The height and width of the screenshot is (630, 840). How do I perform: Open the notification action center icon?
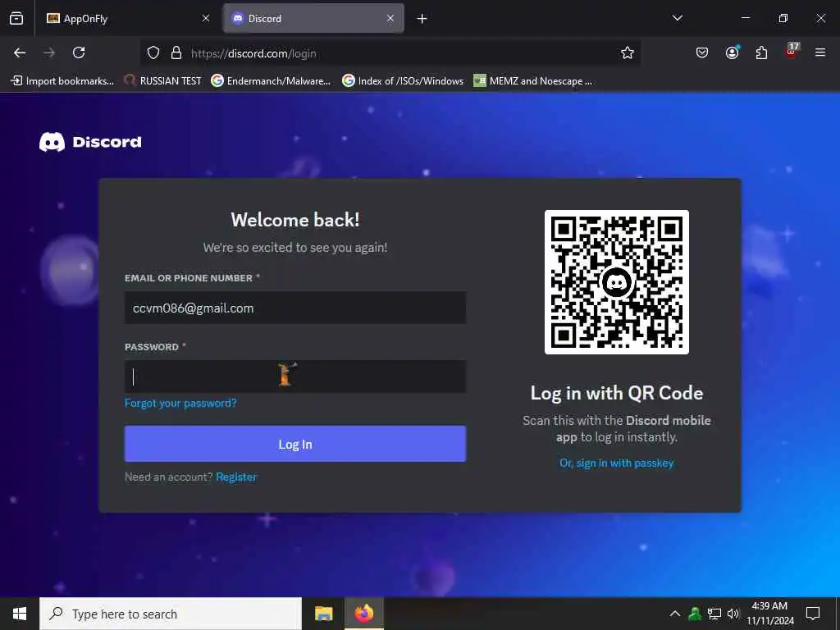(x=813, y=614)
